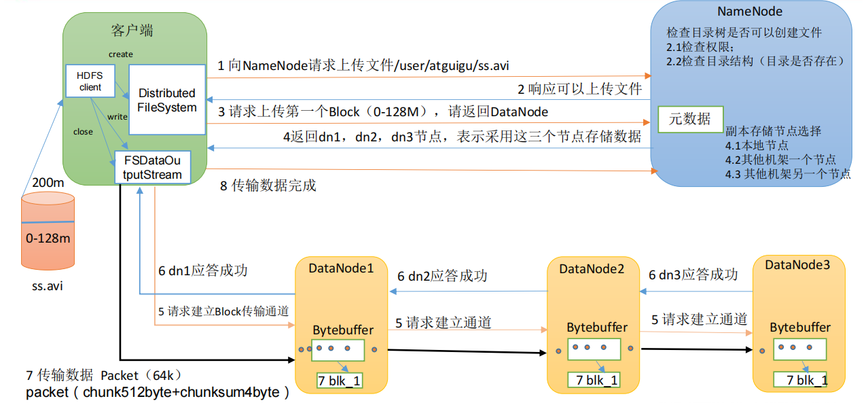Viewport: 868px width, 403px height.
Task: Select the Distributed FileSystem box
Action: pos(167,100)
